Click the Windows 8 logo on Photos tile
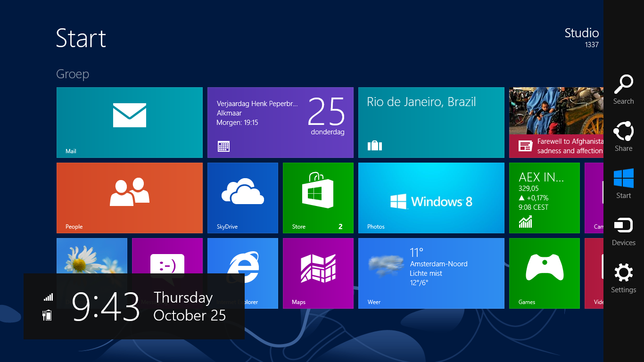The width and height of the screenshot is (644, 362). tap(431, 201)
